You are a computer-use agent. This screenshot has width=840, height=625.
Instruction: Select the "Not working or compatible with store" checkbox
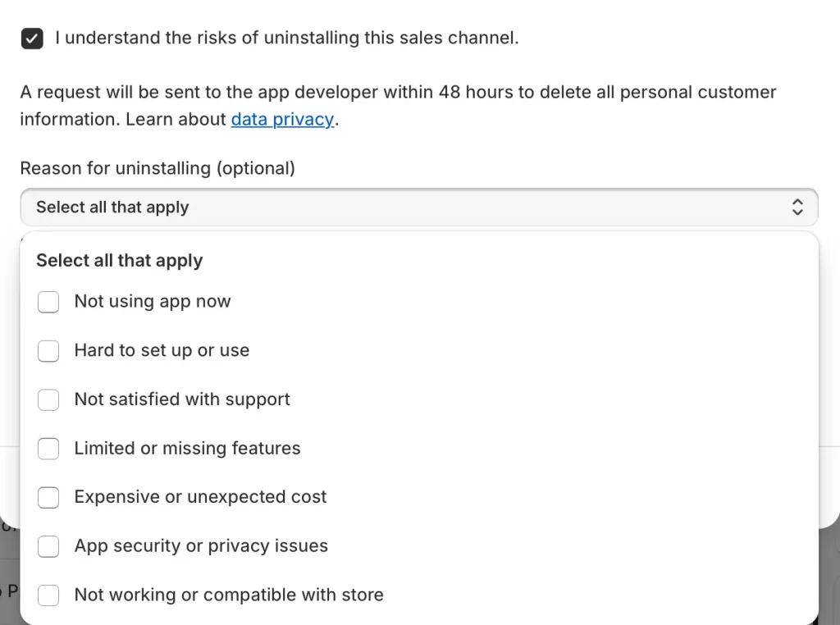(x=48, y=595)
